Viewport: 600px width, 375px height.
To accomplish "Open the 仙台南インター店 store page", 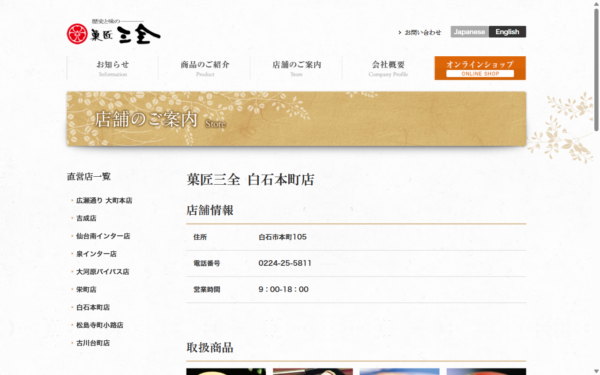I will (x=103, y=236).
